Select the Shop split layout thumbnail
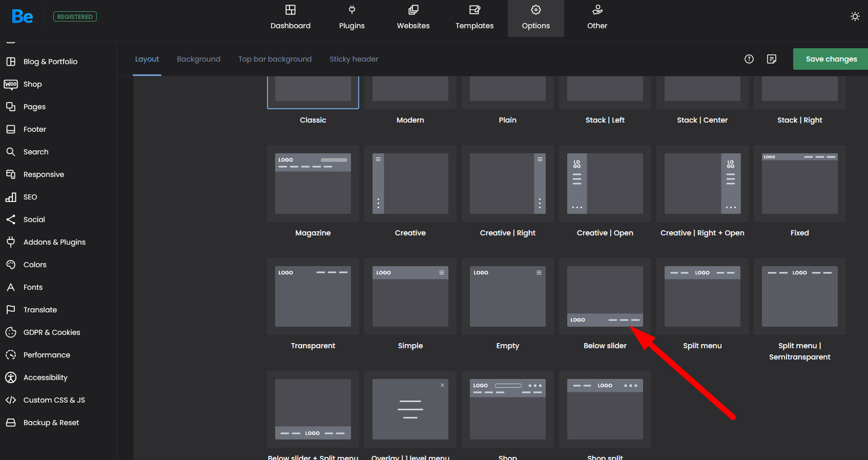Screen dimensions: 868x460 [605, 409]
